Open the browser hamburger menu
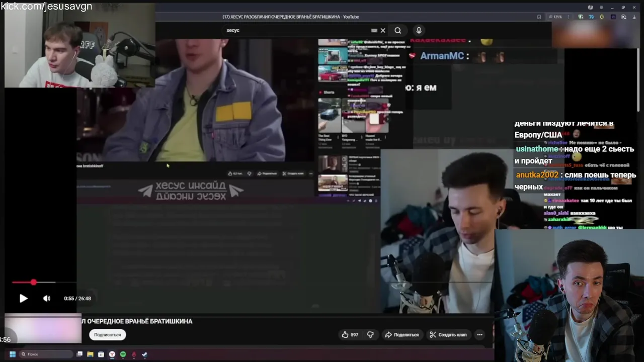Viewport: 644px width, 362px height. [x=601, y=7]
